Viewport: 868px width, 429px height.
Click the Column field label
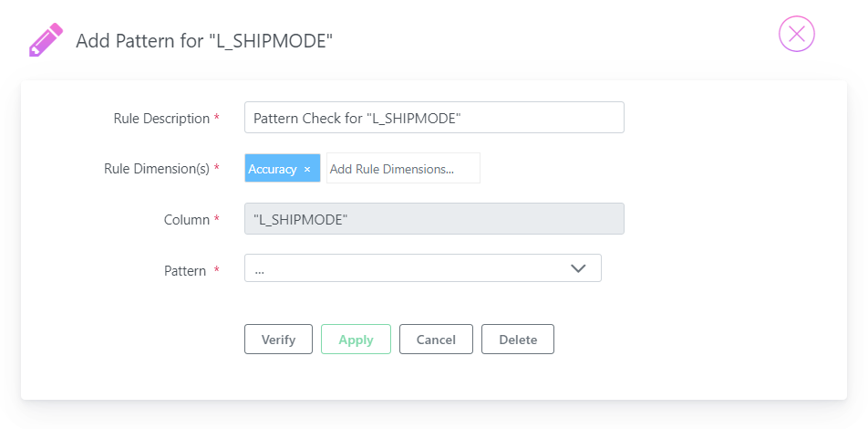(187, 220)
